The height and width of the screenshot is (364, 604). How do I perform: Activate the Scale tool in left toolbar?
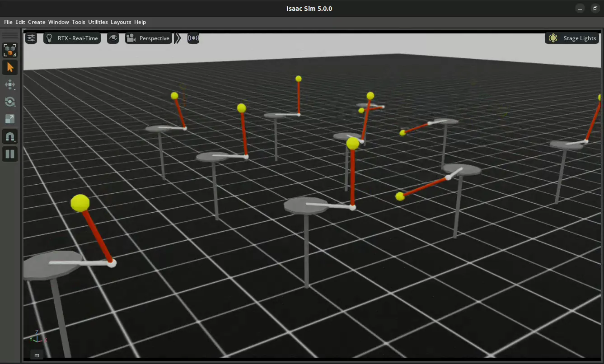pyautogui.click(x=10, y=119)
